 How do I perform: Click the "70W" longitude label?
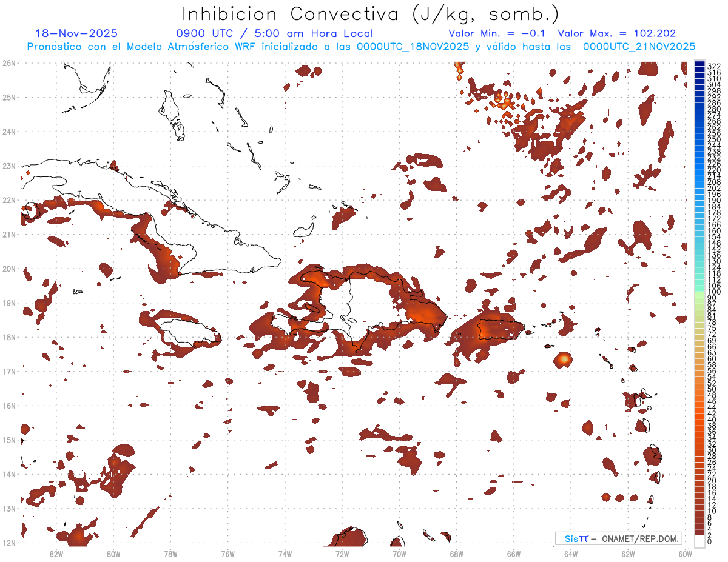click(x=399, y=554)
